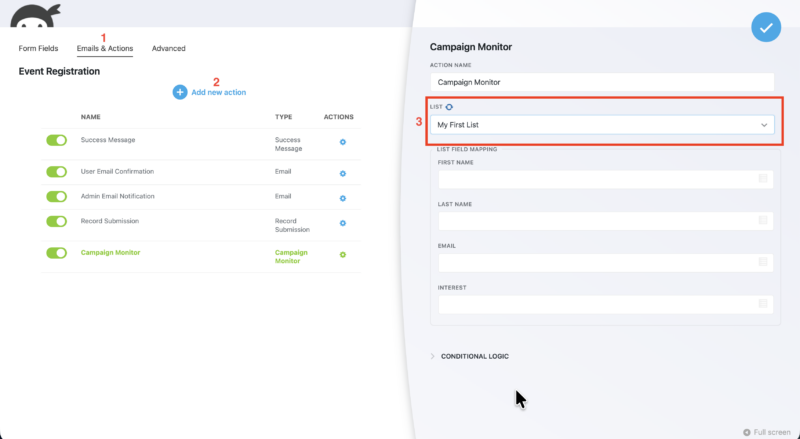Open merge tags icon in Last Name field
Image resolution: width=800 pixels, height=439 pixels.
(x=763, y=220)
